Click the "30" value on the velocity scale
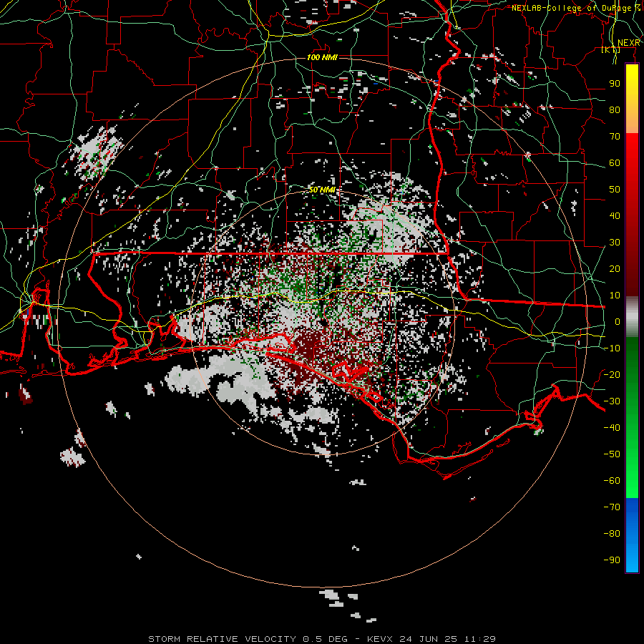The width and height of the screenshot is (644, 644). pos(615,243)
